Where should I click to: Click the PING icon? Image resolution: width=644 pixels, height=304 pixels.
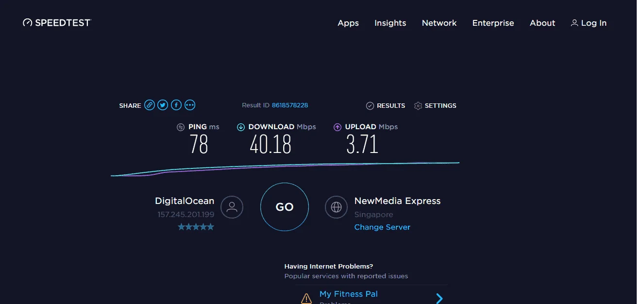(x=181, y=127)
